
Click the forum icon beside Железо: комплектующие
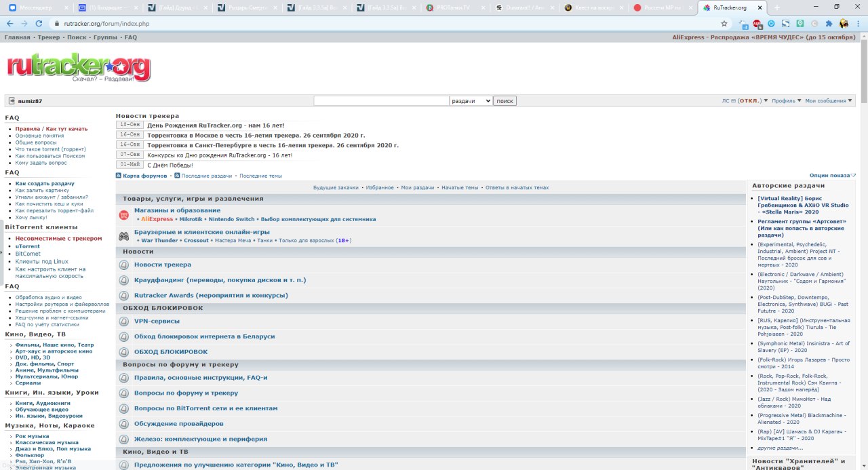[x=123, y=439]
